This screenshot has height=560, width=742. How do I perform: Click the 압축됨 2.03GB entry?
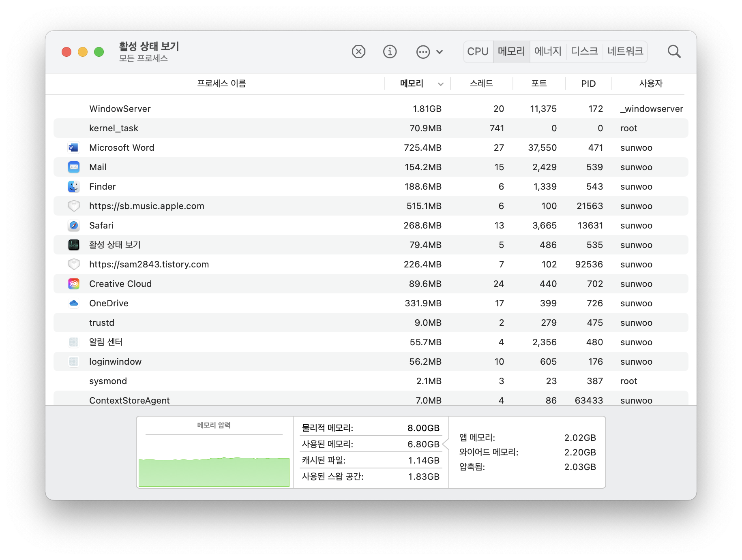coord(527,467)
